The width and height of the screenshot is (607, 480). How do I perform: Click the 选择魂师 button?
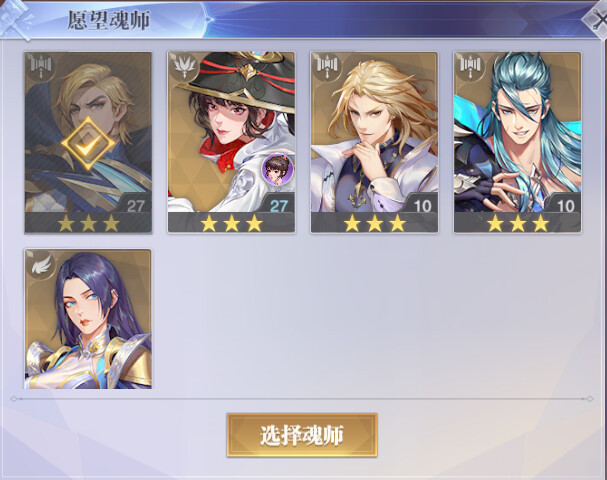[302, 435]
